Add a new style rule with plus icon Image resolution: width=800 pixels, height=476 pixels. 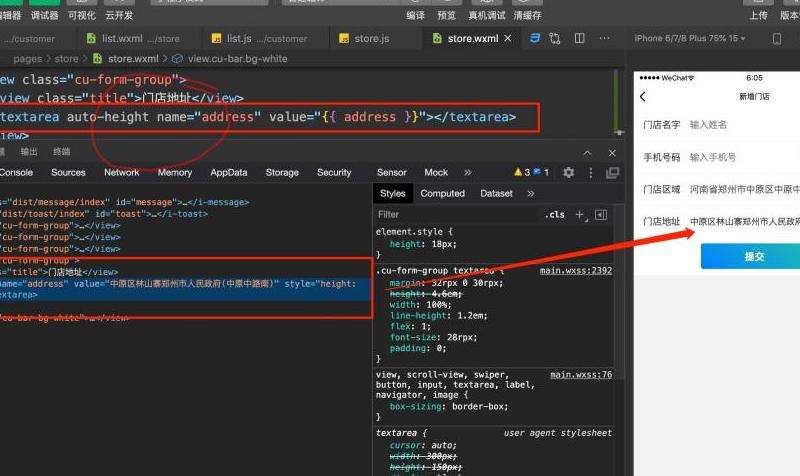[x=581, y=215]
